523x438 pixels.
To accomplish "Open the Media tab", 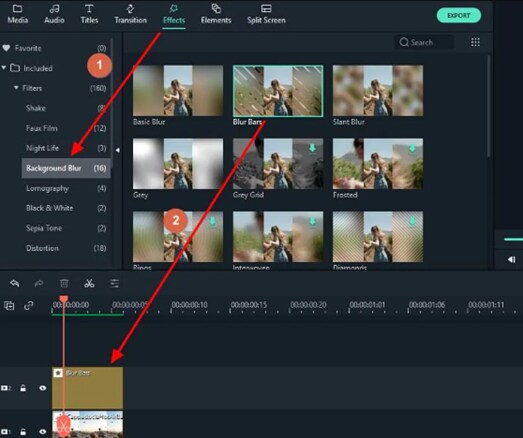I will [18, 14].
